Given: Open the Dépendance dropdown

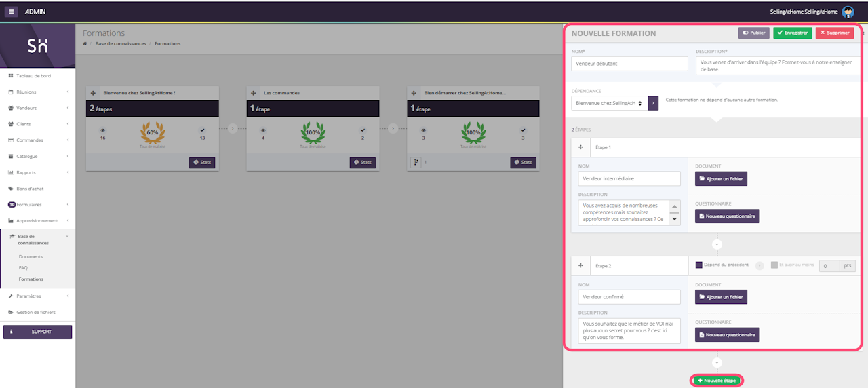Looking at the screenshot, I should [609, 103].
